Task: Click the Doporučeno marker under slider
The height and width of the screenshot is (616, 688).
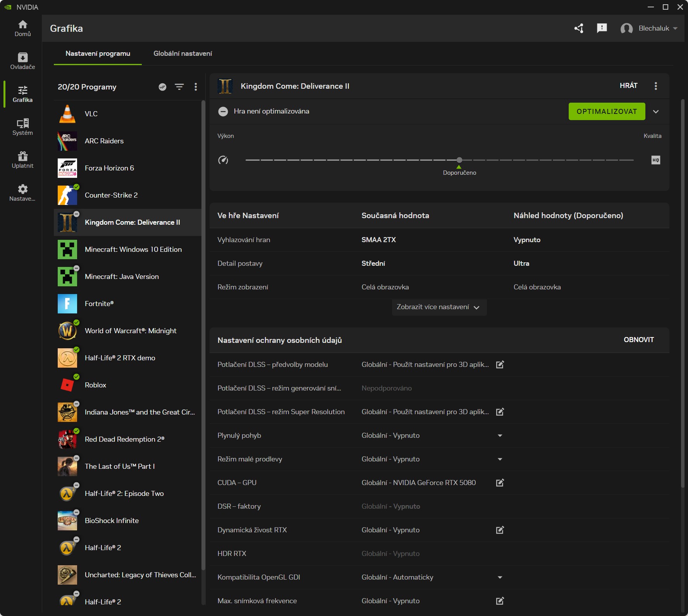Action: click(x=459, y=170)
